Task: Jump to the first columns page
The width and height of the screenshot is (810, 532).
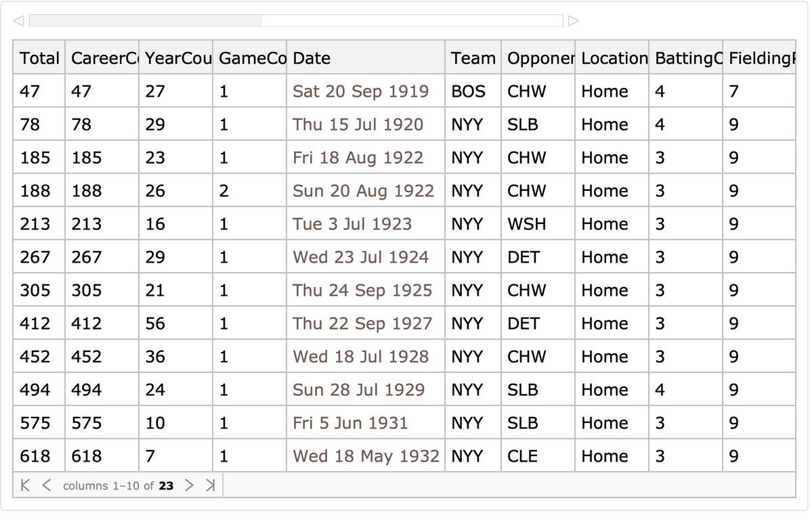Action: [x=26, y=485]
